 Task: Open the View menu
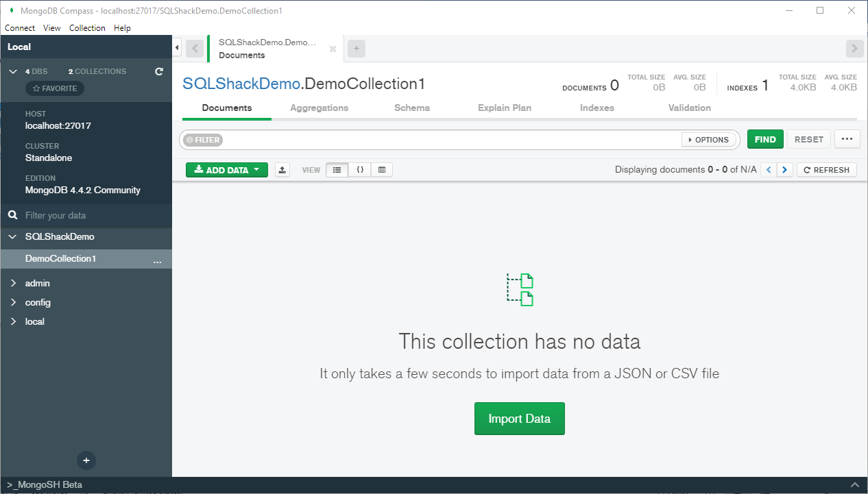pos(52,28)
